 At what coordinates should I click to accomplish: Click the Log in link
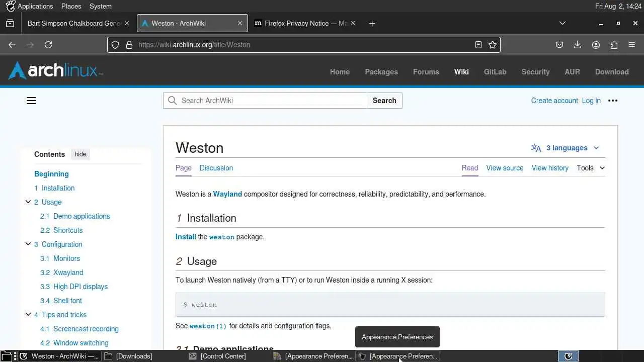tap(591, 101)
